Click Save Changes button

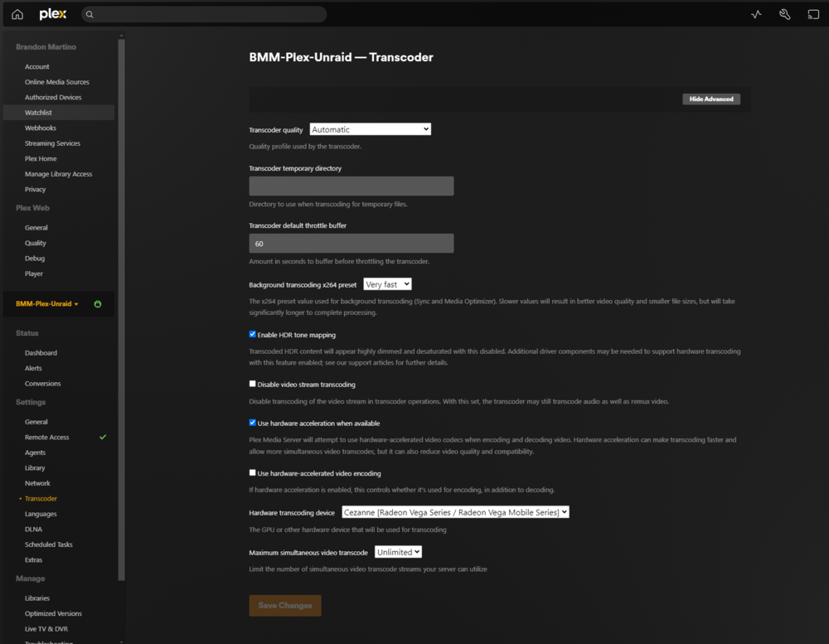click(x=285, y=605)
